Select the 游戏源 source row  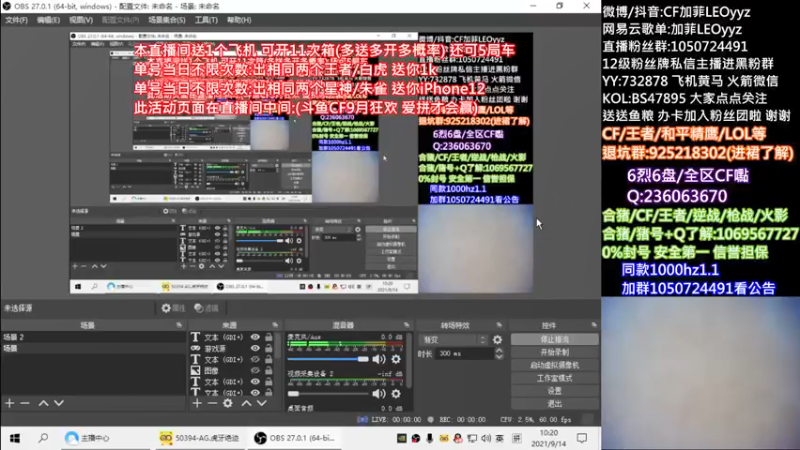point(232,348)
